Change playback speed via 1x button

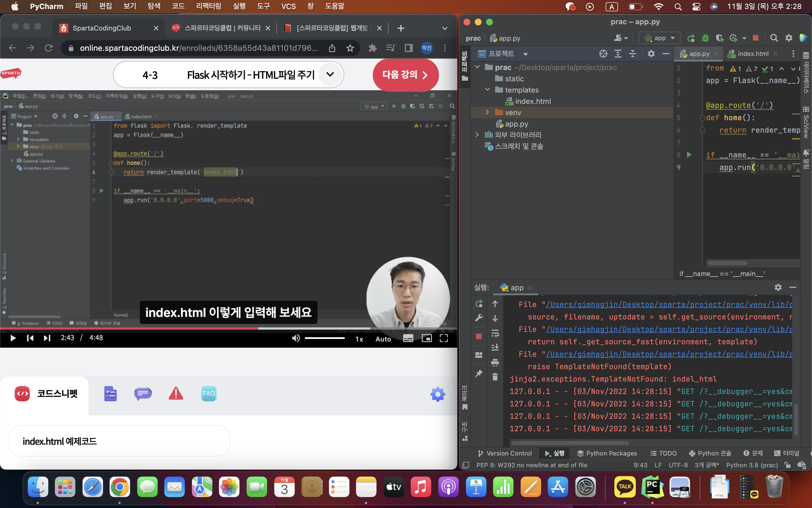pos(359,339)
